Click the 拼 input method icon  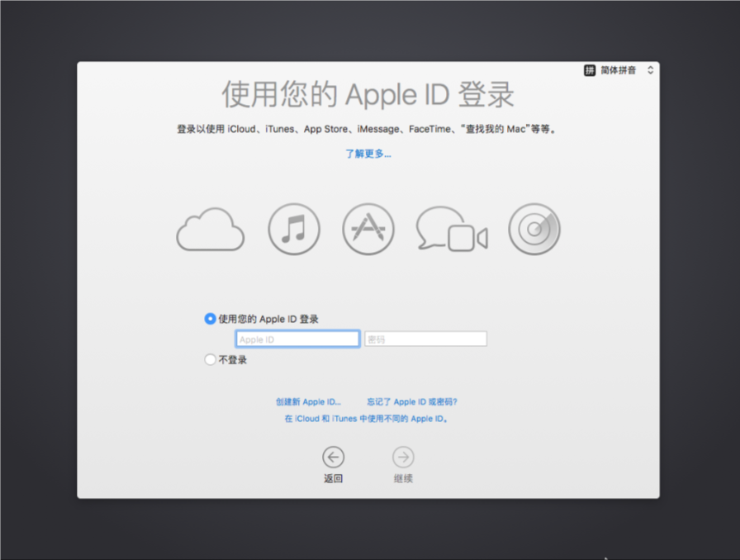click(x=590, y=70)
